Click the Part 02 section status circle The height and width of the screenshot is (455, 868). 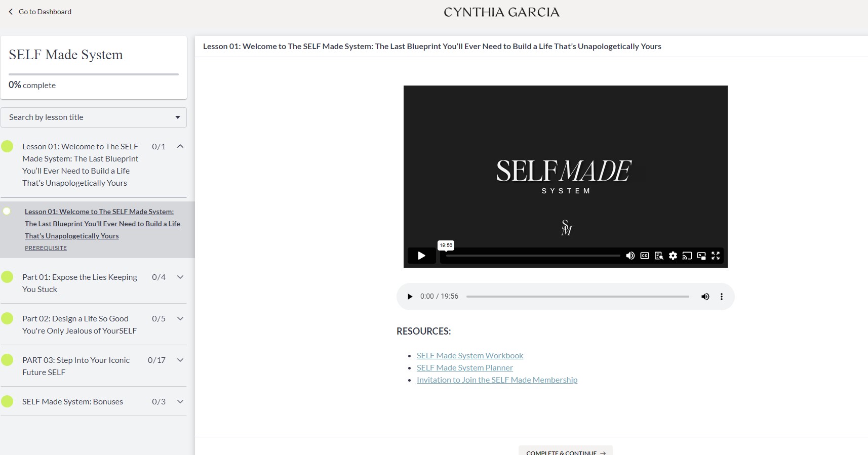click(7, 318)
